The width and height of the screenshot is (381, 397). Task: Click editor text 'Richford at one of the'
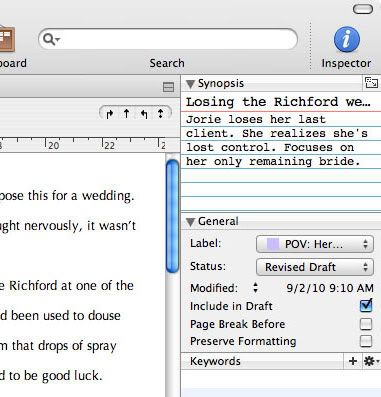(x=71, y=286)
